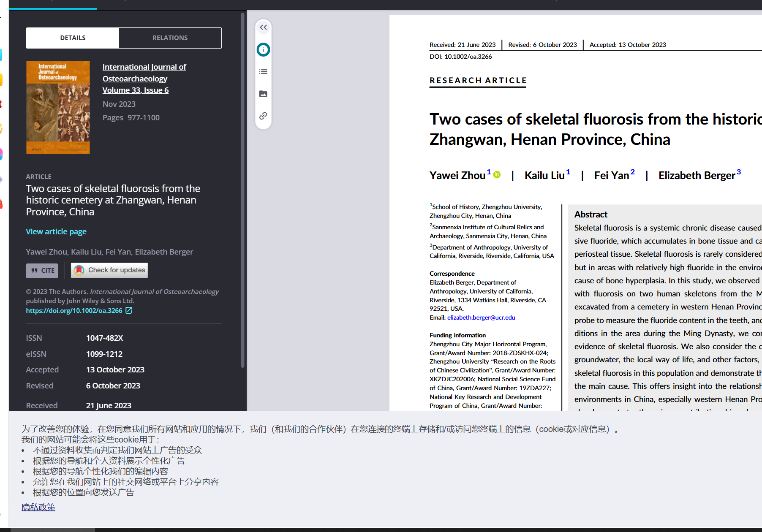Click elizabeth.berger@ucr.edu email link
The width and height of the screenshot is (762, 532).
click(x=481, y=318)
